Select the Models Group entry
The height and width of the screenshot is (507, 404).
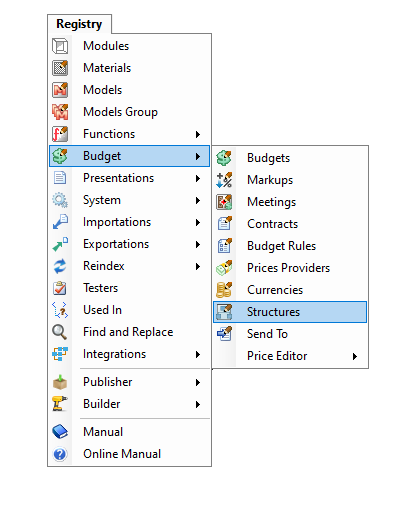pos(129,112)
